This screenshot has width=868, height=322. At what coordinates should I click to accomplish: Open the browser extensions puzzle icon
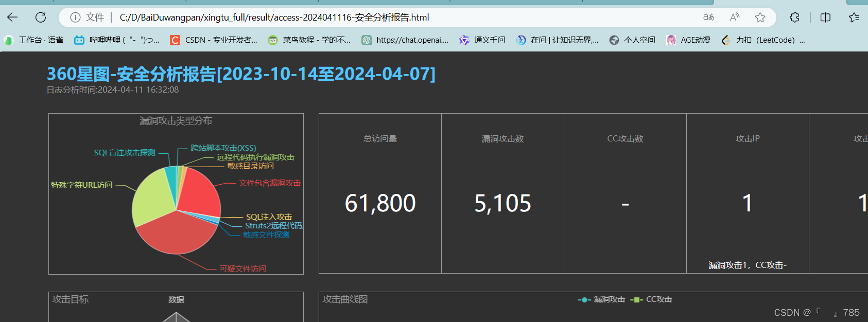[794, 17]
